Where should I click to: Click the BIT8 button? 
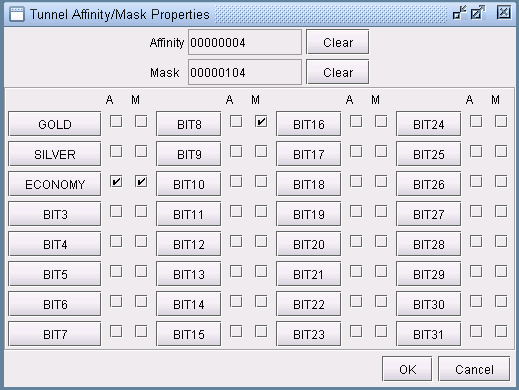pyautogui.click(x=189, y=124)
